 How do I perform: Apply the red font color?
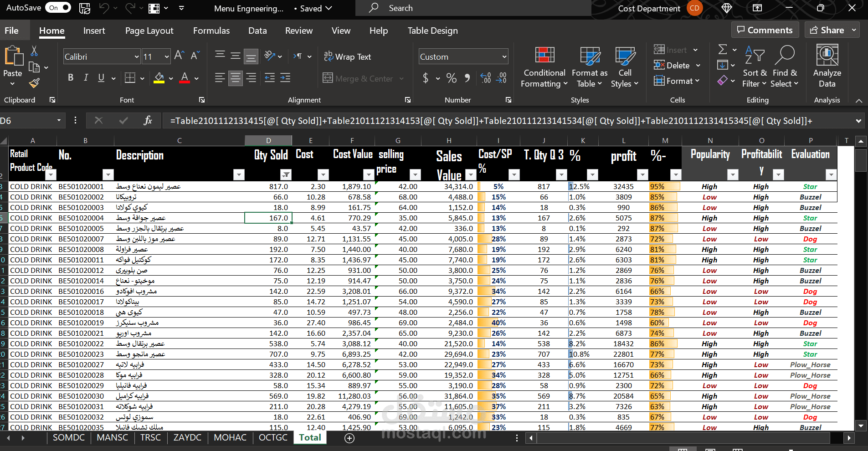tap(185, 78)
